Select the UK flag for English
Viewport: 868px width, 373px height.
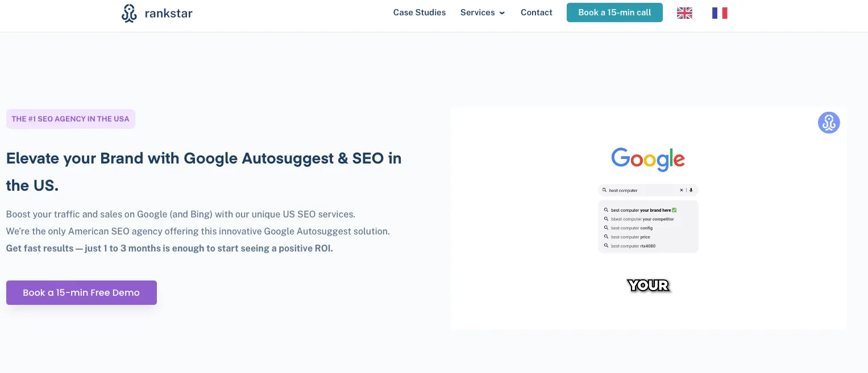click(684, 12)
